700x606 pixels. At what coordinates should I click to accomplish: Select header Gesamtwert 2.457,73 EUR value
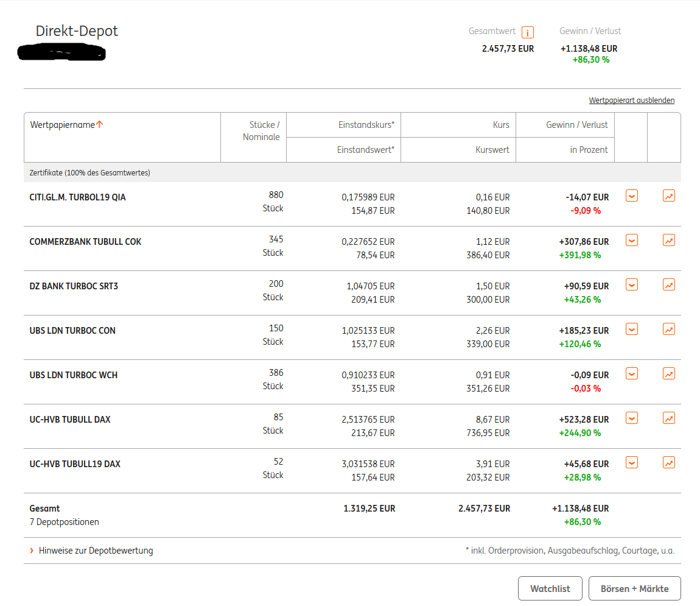(508, 49)
